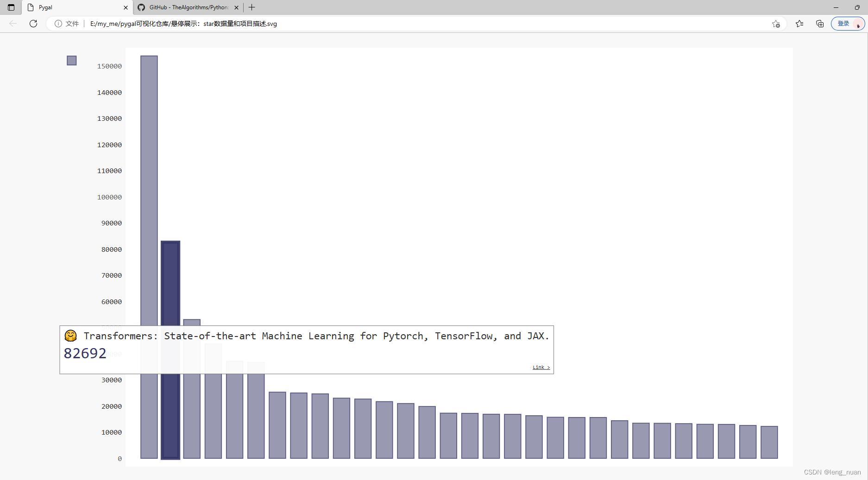The height and width of the screenshot is (480, 868).
Task: Switch to GitHub TheAlgorithms/Python tab
Action: [x=189, y=7]
